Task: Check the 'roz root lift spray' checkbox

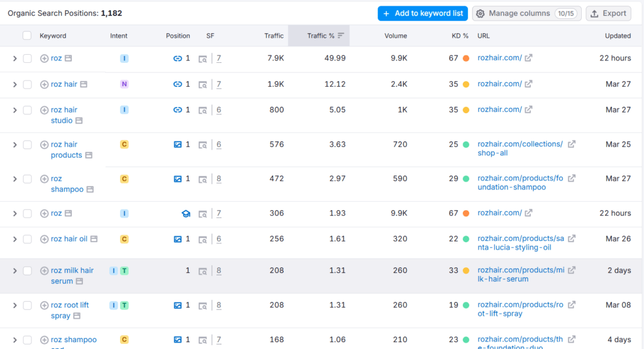Action: coord(27,305)
